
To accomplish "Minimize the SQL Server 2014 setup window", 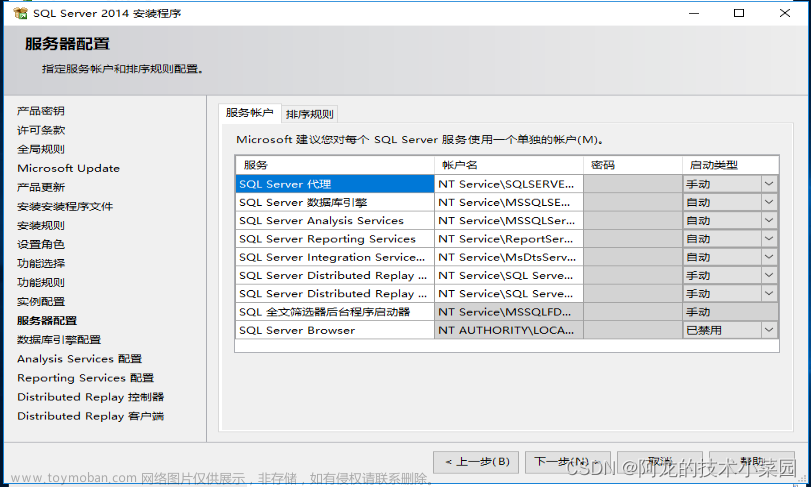I will pyautogui.click(x=694, y=13).
